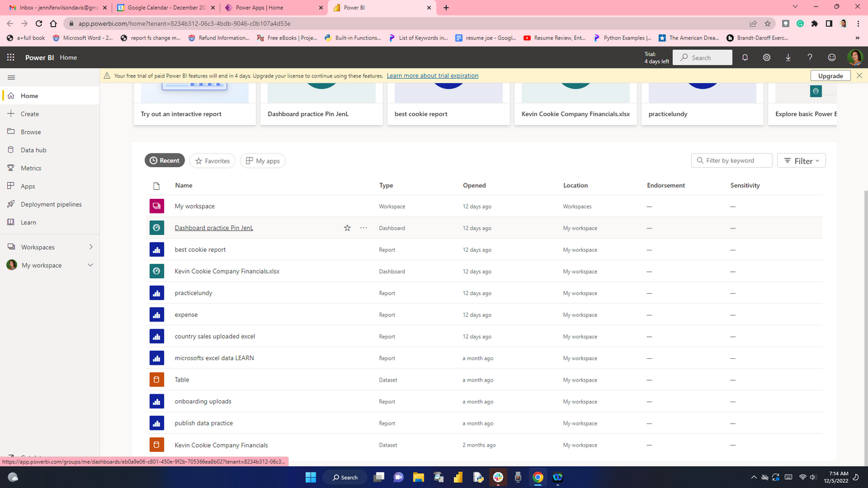Open the Dashboard practice Pin JenL link
868x488 pixels.
point(214,228)
